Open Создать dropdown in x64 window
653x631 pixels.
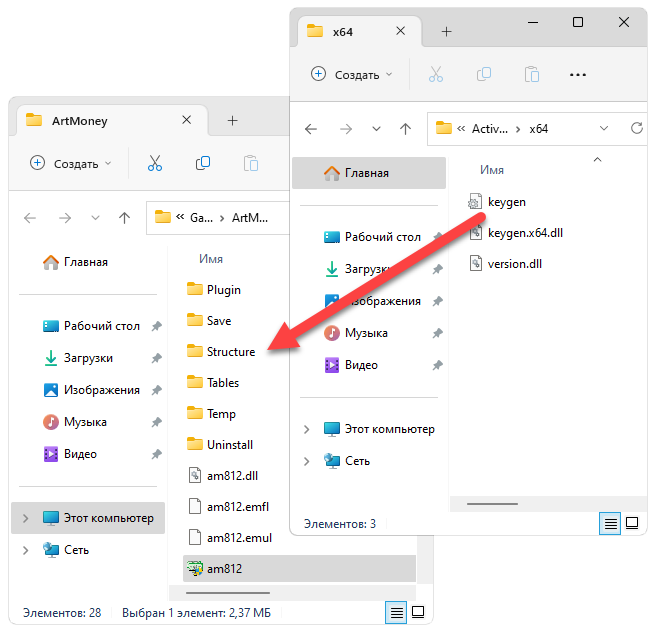point(352,75)
